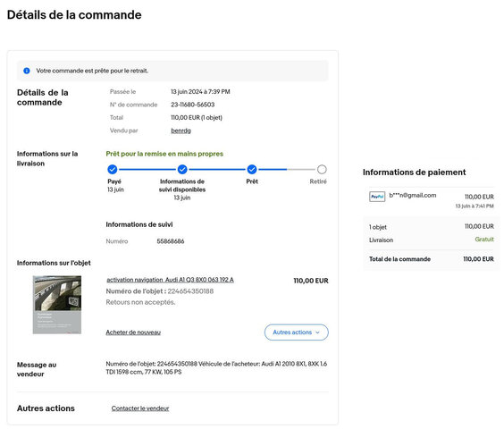This screenshot has height=429, width=504.
Task: Click Acheter de nouveau link
Action: click(133, 332)
